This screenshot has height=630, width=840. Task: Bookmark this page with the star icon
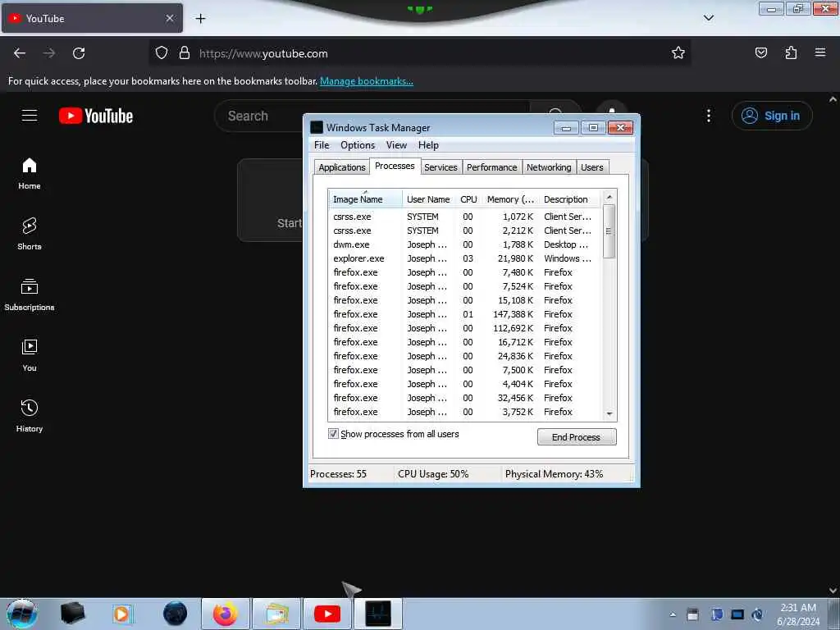pyautogui.click(x=678, y=53)
